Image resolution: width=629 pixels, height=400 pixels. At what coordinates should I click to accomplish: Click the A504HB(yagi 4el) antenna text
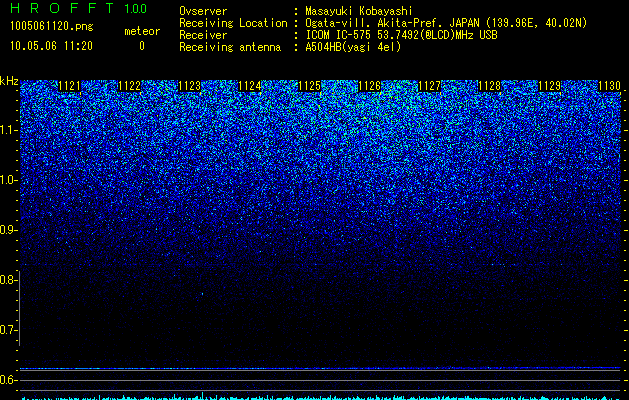[353, 47]
